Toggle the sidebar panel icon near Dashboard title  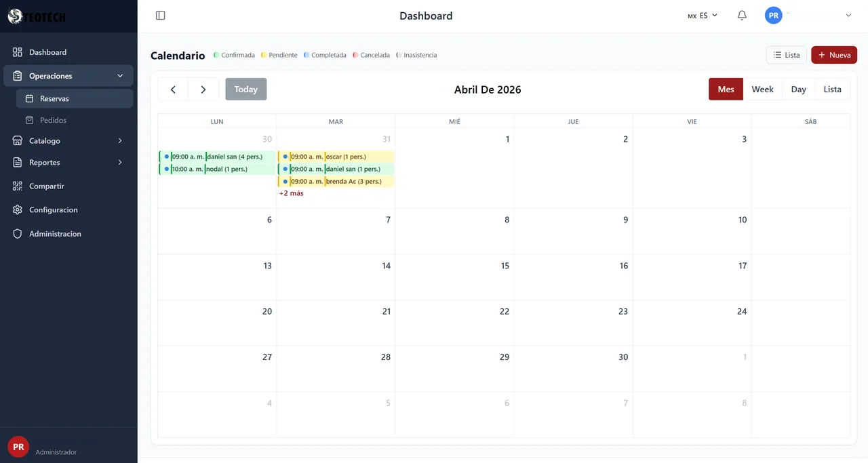pos(161,15)
